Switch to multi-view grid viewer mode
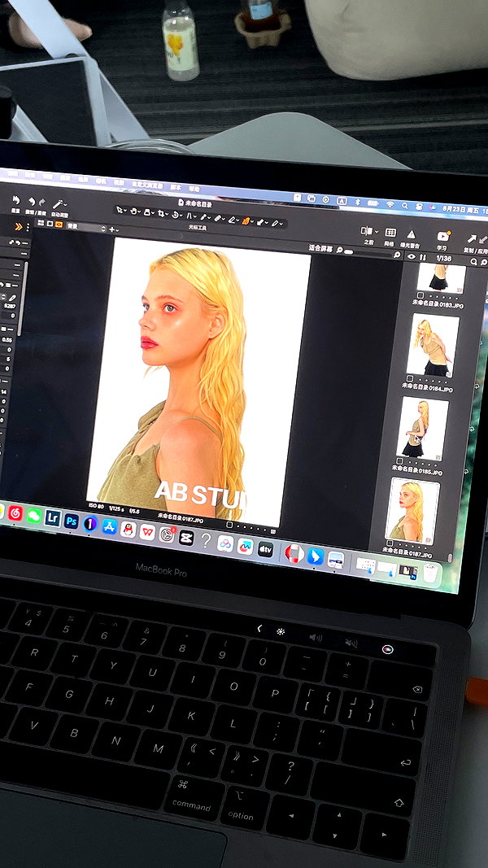This screenshot has width=488, height=868. click(x=40, y=223)
